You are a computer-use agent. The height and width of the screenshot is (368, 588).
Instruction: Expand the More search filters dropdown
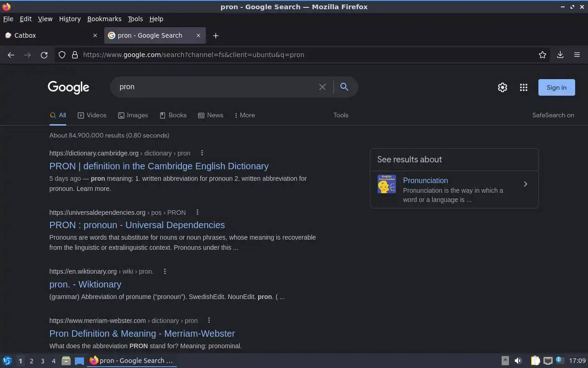tap(244, 115)
